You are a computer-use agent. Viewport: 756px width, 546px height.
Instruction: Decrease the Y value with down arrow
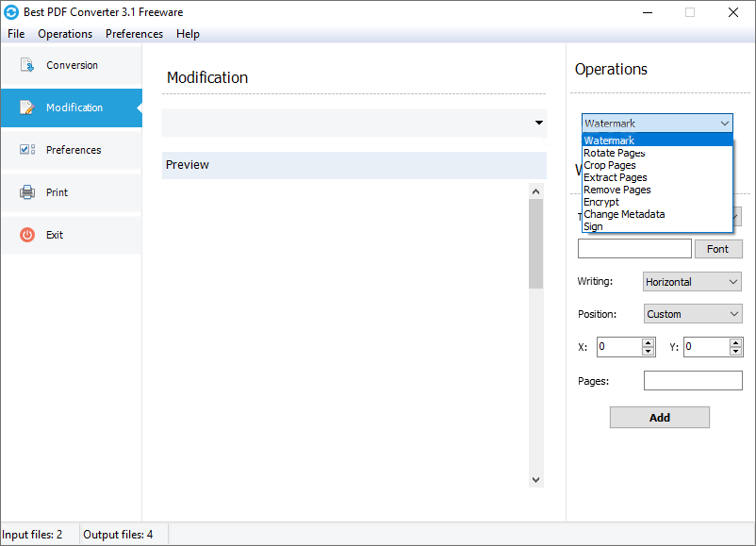(735, 351)
